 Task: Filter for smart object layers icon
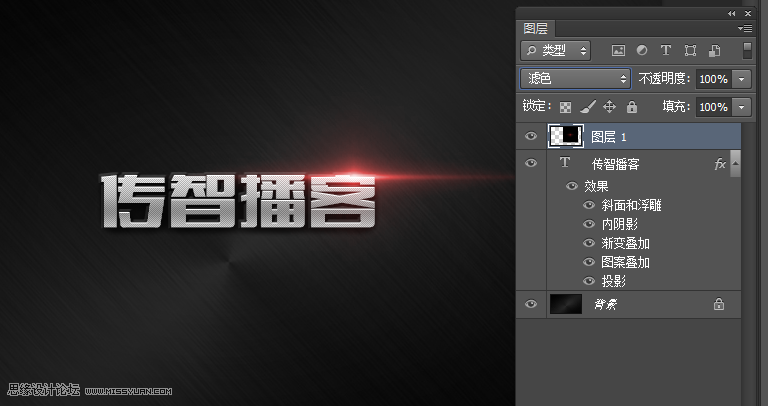(714, 50)
